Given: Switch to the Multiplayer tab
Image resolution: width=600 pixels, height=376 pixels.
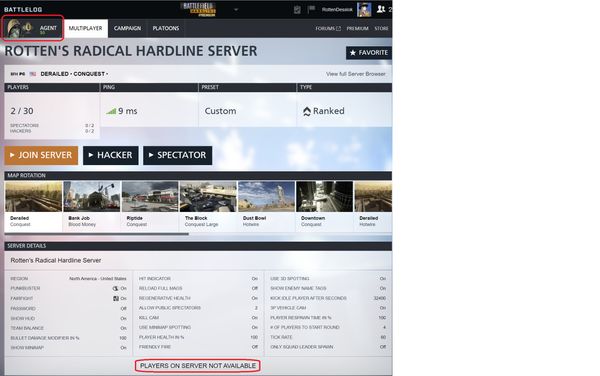Looking at the screenshot, I should [86, 28].
